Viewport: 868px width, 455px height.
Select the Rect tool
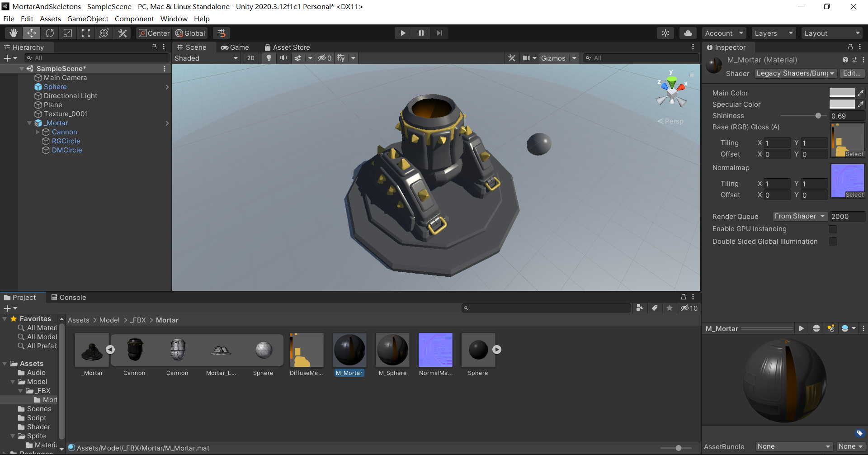click(x=86, y=33)
